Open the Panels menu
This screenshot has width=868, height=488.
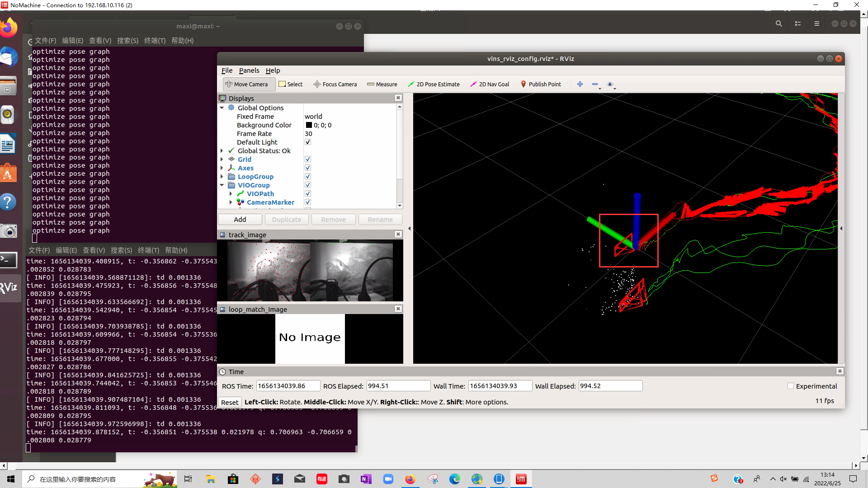click(x=249, y=70)
